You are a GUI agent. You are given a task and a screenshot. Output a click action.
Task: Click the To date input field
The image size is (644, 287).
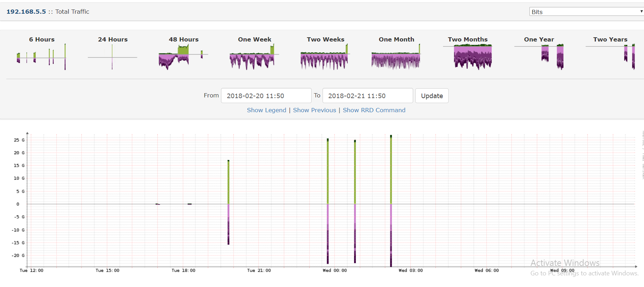(x=367, y=96)
